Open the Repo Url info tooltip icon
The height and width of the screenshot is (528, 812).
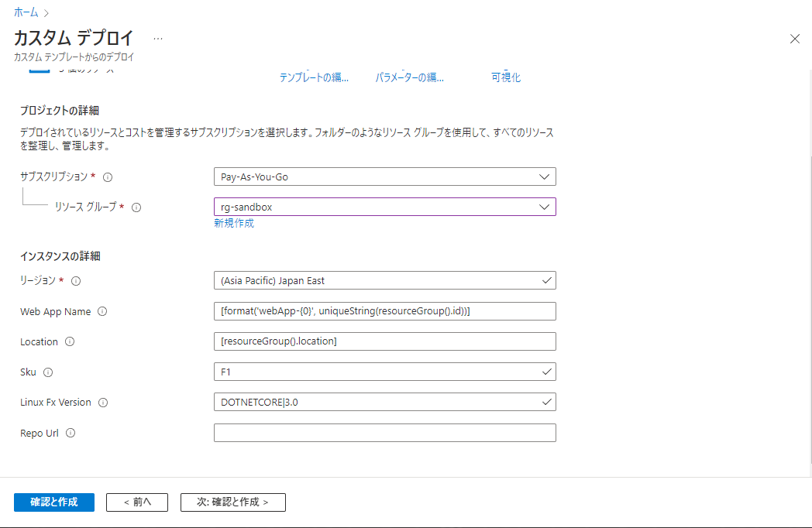pos(70,433)
